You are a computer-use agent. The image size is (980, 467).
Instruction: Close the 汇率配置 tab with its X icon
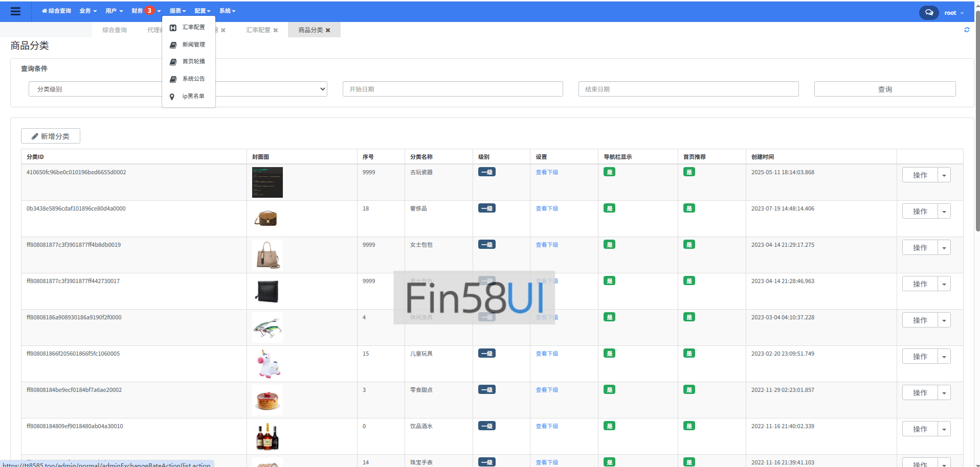(276, 30)
